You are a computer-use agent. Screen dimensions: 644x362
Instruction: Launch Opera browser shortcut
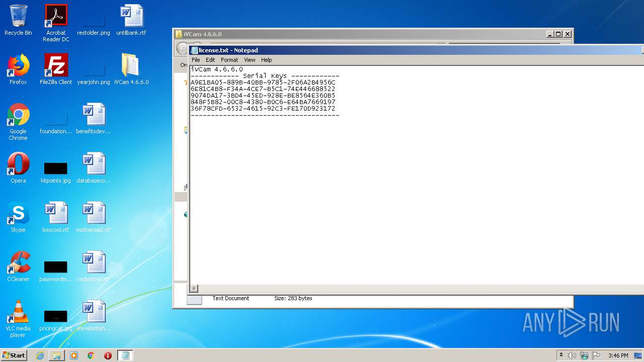click(x=18, y=168)
